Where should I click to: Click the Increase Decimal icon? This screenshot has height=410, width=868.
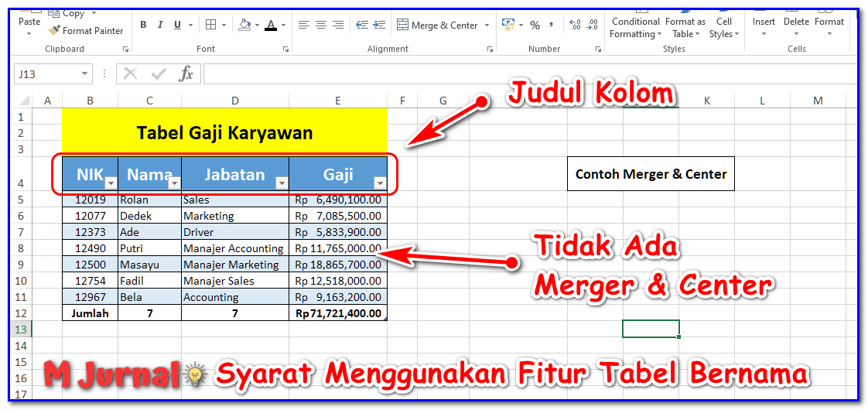575,25
